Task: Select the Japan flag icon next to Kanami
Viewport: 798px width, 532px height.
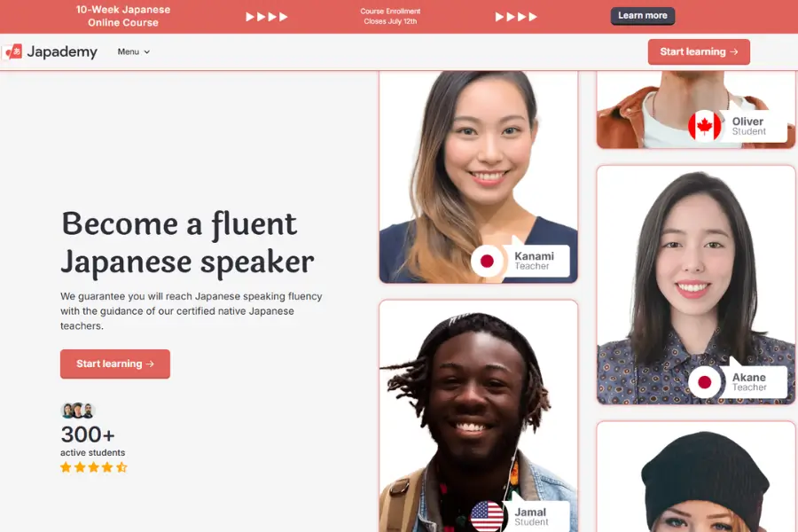Action: pyautogui.click(x=487, y=262)
